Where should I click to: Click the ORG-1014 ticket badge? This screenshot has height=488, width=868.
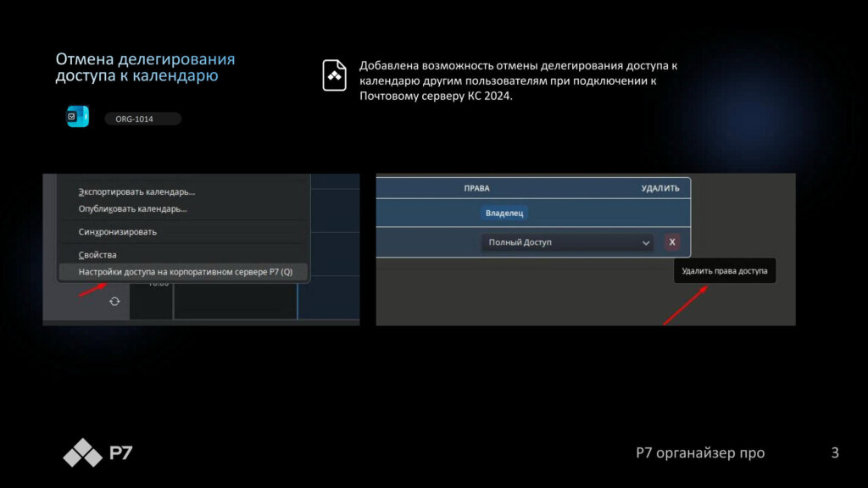tap(142, 119)
